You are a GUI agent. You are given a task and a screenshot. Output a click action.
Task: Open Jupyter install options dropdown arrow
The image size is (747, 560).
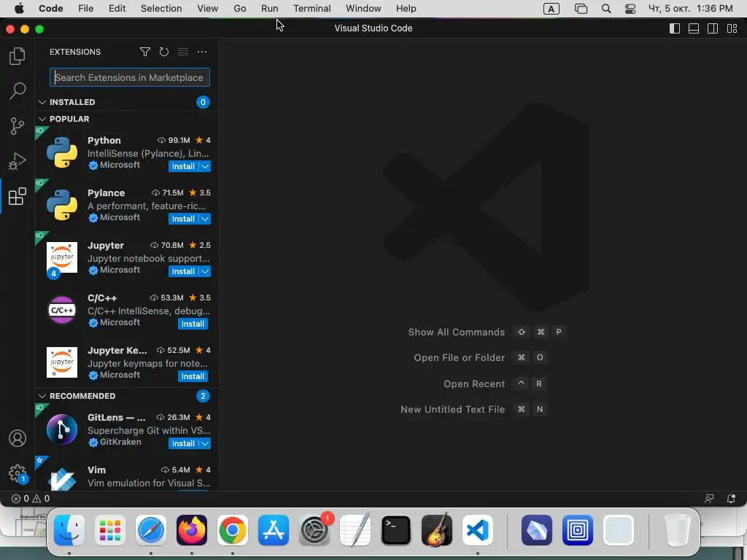point(205,271)
